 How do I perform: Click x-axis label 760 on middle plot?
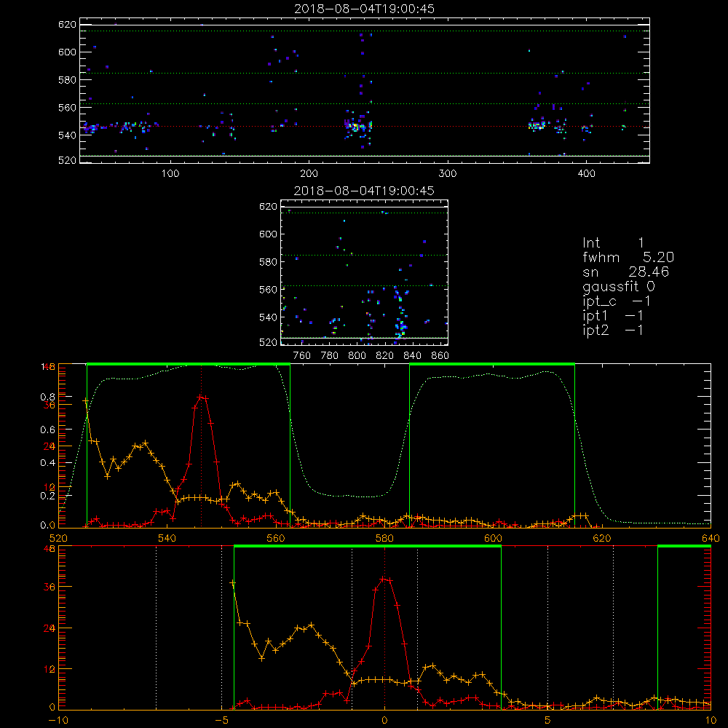click(302, 356)
